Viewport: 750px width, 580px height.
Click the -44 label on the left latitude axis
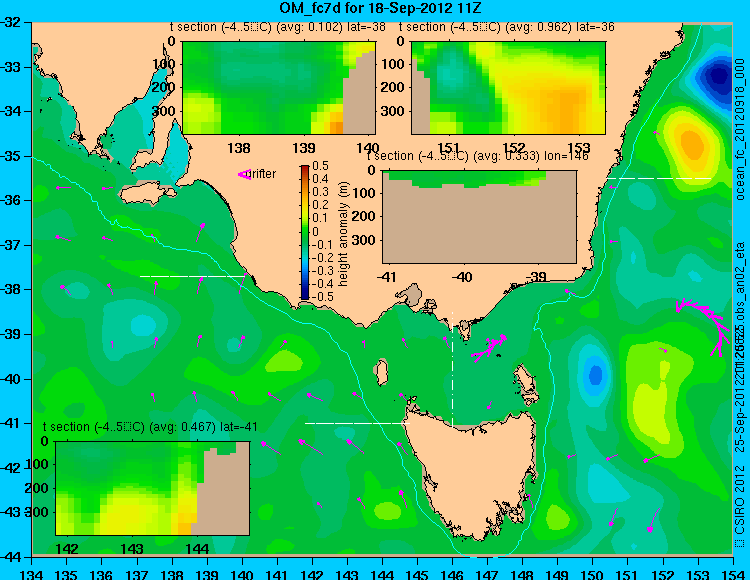[x=11, y=557]
